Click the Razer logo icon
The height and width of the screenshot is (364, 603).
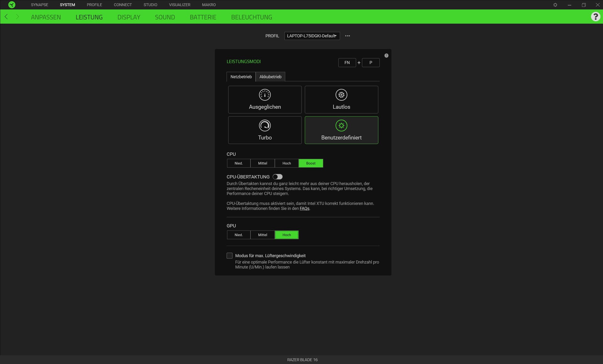pyautogui.click(x=12, y=5)
